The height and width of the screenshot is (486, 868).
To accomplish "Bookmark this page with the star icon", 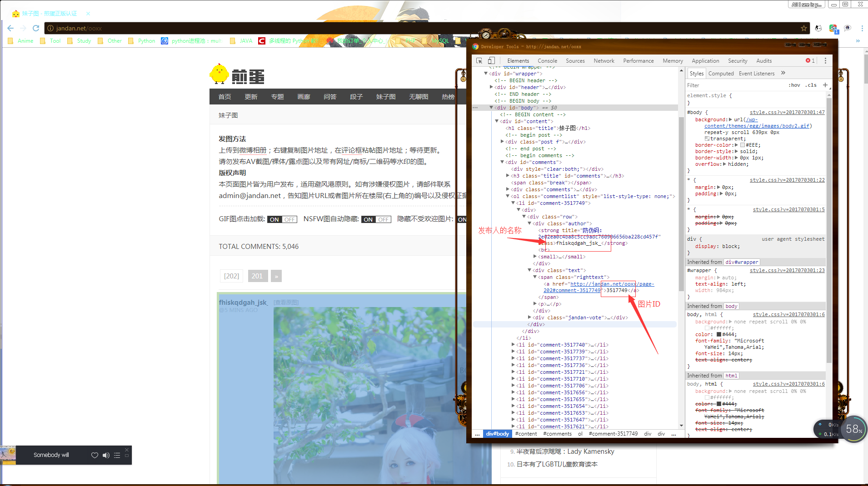I will pyautogui.click(x=803, y=28).
